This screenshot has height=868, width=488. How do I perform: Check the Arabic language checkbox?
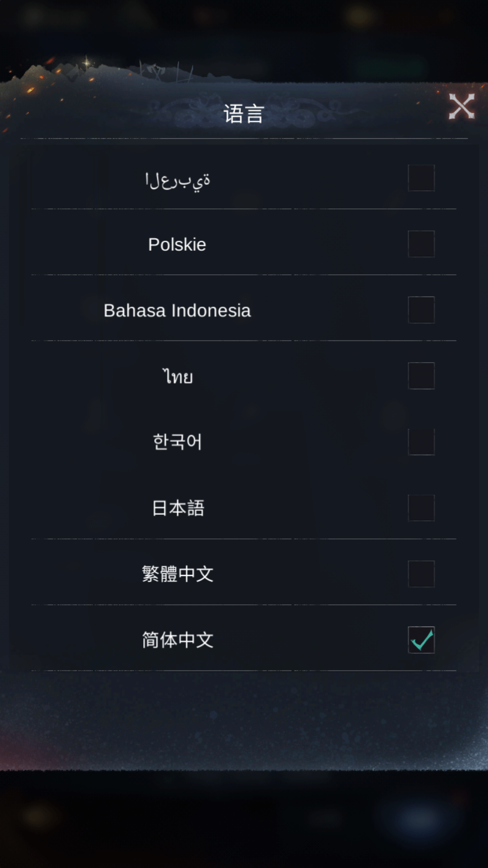coord(421,178)
